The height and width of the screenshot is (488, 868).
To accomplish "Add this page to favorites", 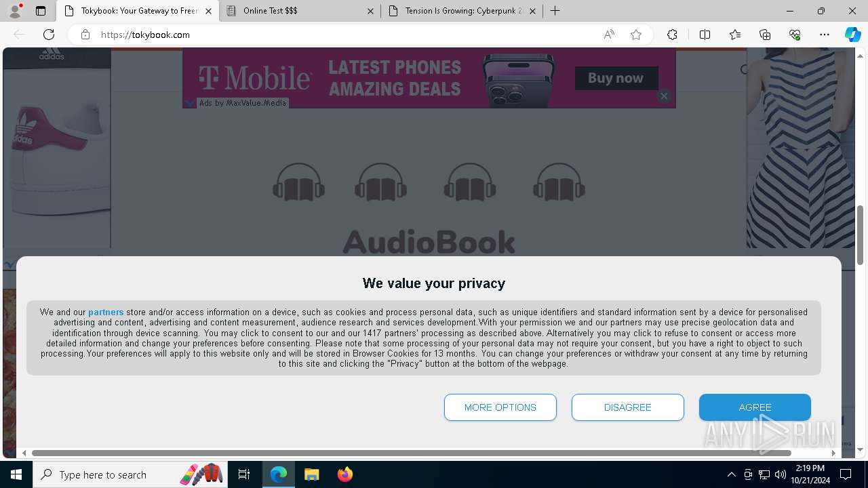I will [636, 35].
